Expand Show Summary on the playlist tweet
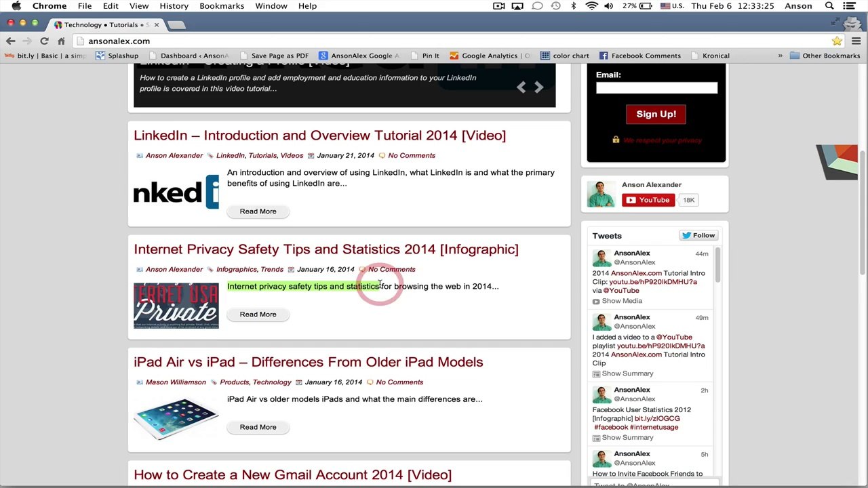 point(623,373)
